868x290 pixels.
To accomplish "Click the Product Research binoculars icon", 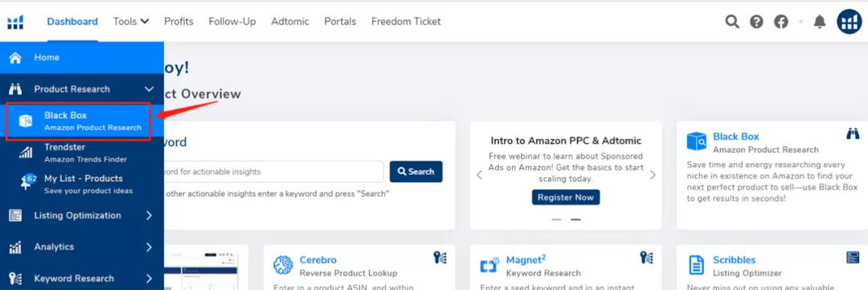I will (15, 89).
